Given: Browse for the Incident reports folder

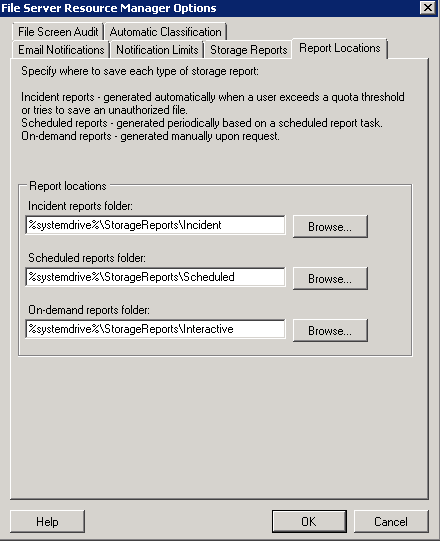Looking at the screenshot, I should point(330,227).
